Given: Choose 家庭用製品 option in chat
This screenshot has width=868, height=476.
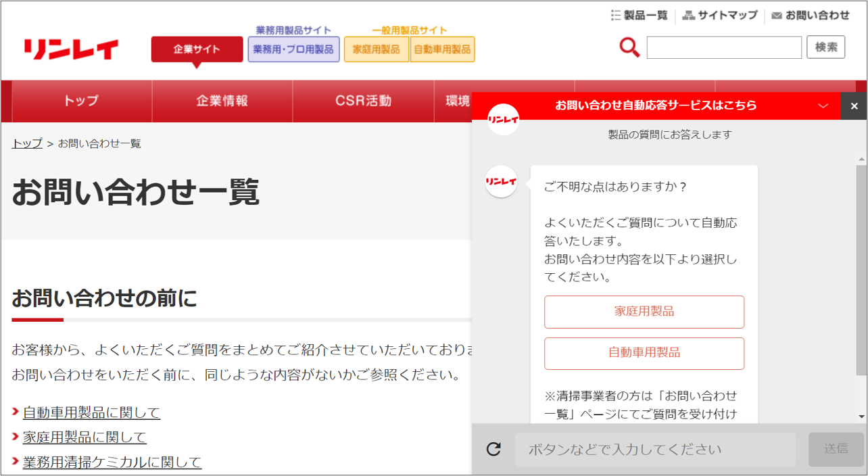Looking at the screenshot, I should point(644,312).
